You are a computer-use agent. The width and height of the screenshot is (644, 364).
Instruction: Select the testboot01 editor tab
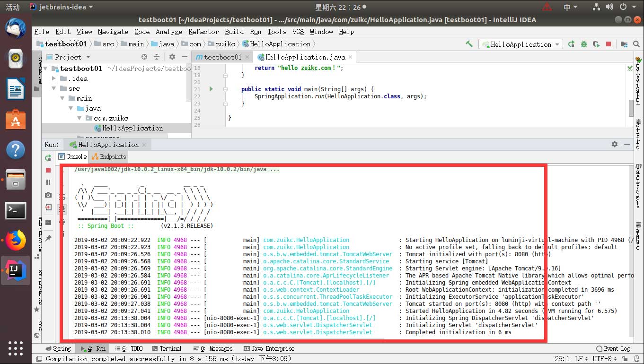[x=219, y=57]
